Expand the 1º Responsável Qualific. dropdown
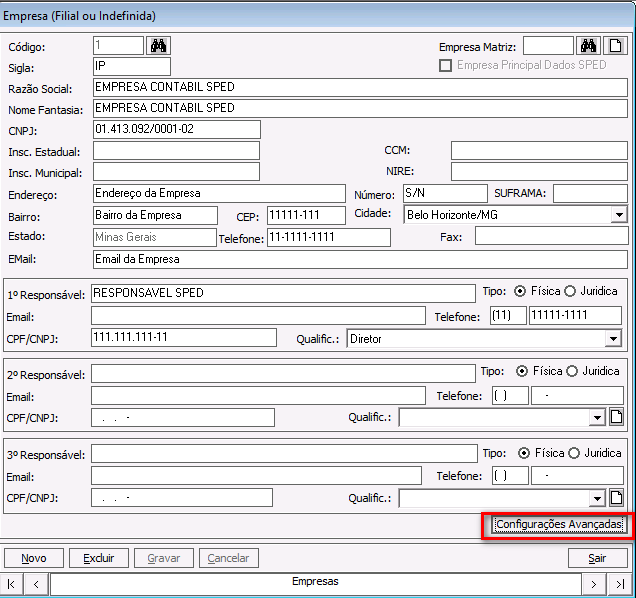Image resolution: width=636 pixels, height=598 pixels. [613, 339]
